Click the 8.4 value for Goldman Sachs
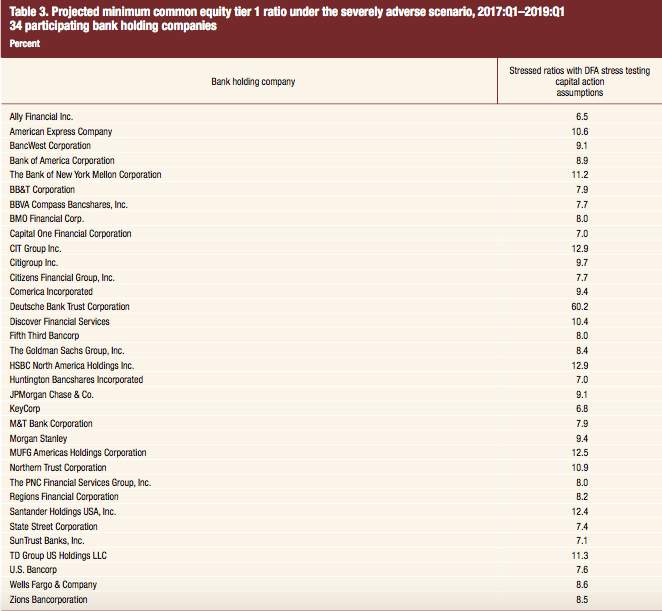The width and height of the screenshot is (662, 611). point(582,350)
